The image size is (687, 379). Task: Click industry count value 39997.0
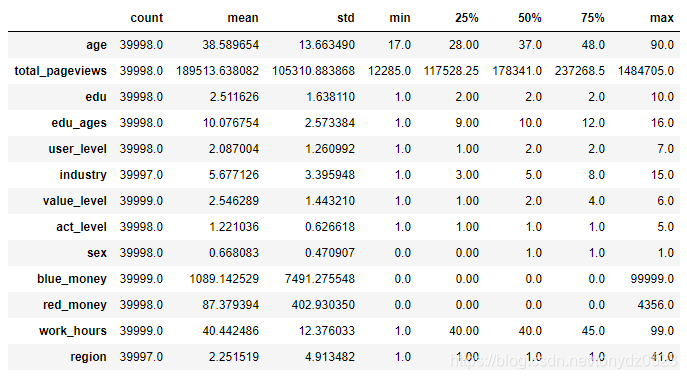(x=141, y=175)
